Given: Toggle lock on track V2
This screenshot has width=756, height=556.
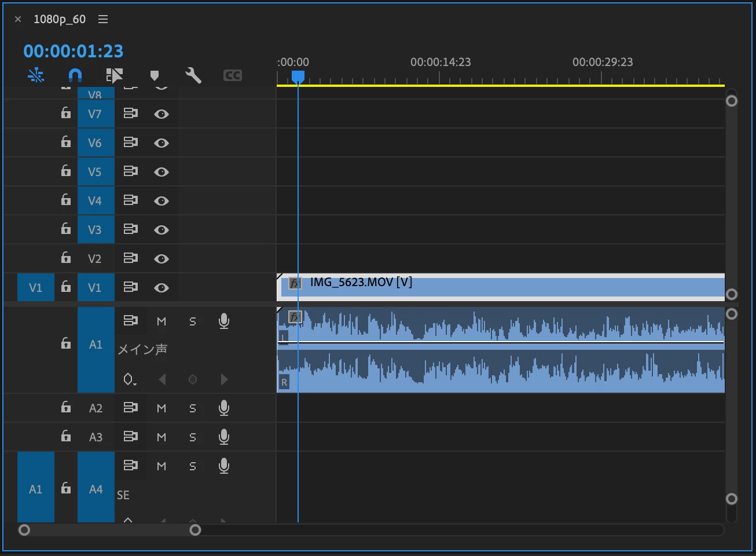Looking at the screenshot, I should tap(66, 258).
